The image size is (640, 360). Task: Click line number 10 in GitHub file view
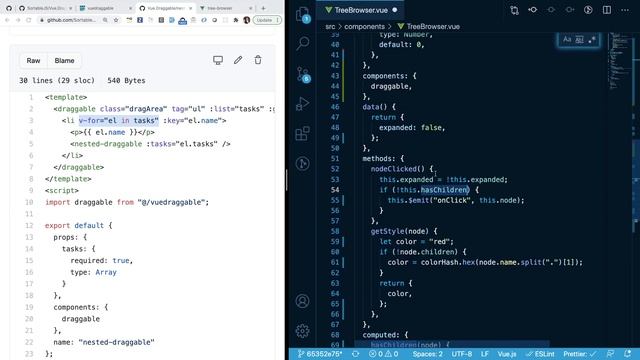coord(29,202)
